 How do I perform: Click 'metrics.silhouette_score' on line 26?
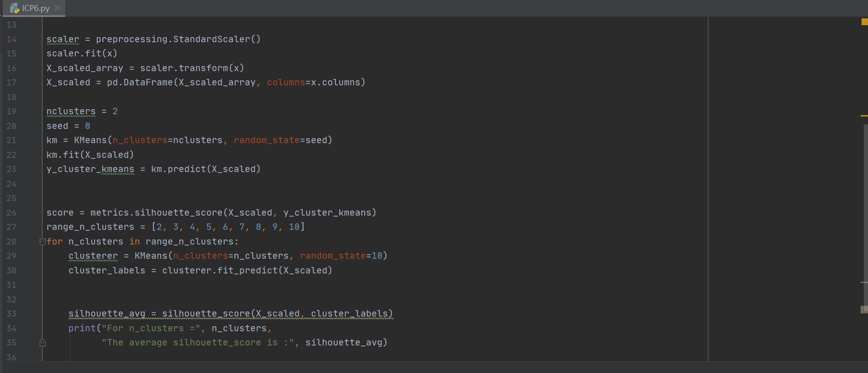click(156, 212)
